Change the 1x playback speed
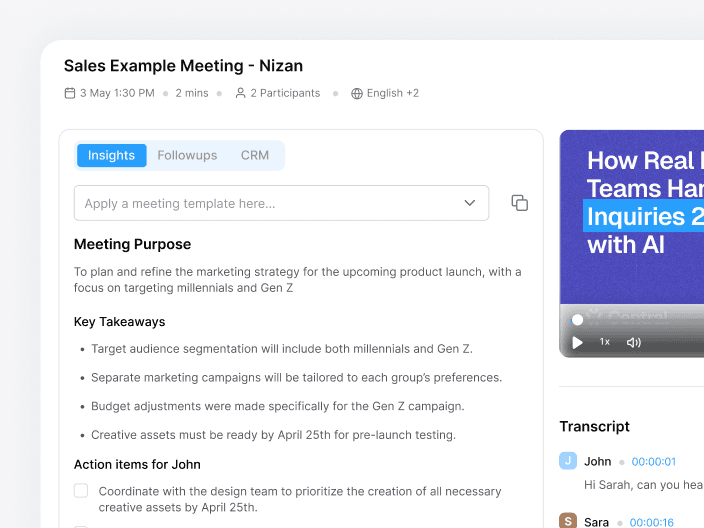 (605, 342)
